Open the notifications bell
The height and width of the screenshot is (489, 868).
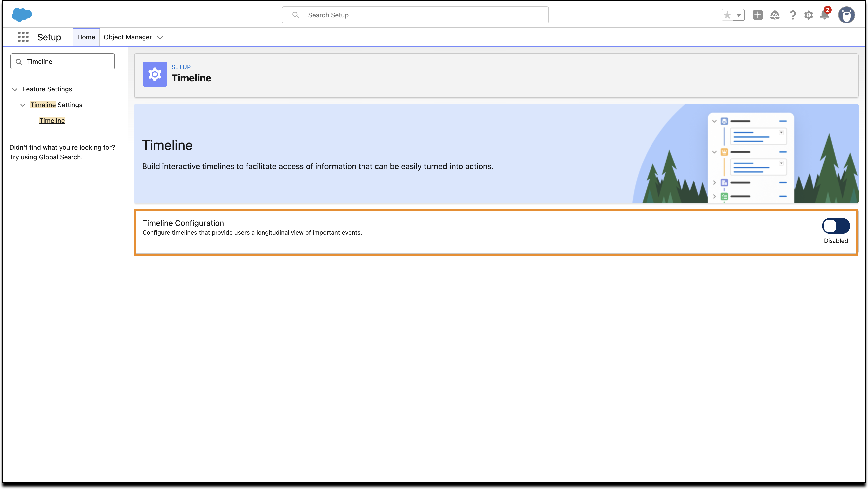pos(825,14)
